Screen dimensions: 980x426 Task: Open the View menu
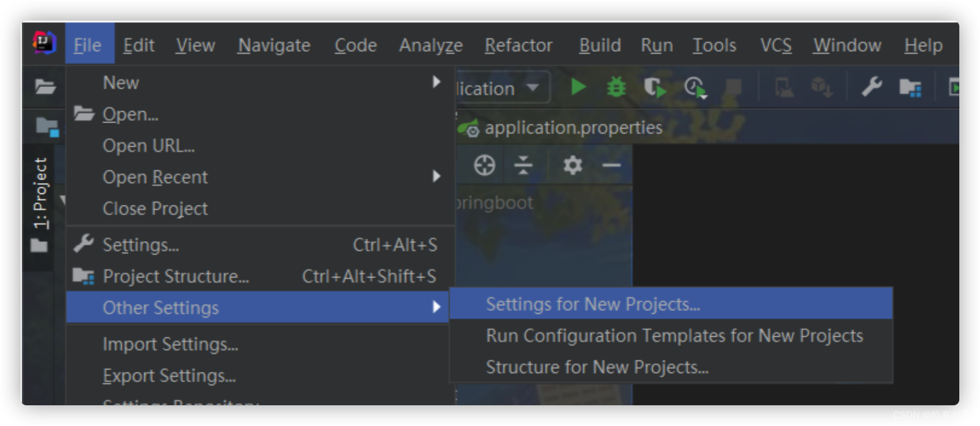tap(196, 45)
